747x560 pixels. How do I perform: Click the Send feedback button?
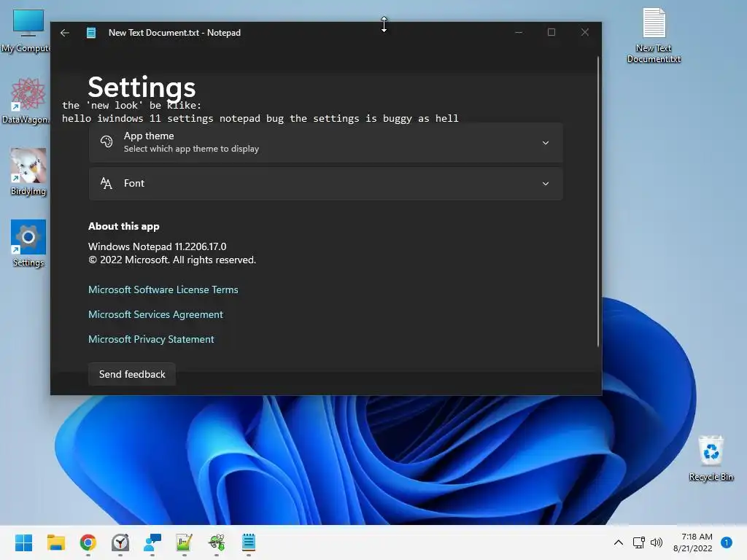(x=132, y=374)
